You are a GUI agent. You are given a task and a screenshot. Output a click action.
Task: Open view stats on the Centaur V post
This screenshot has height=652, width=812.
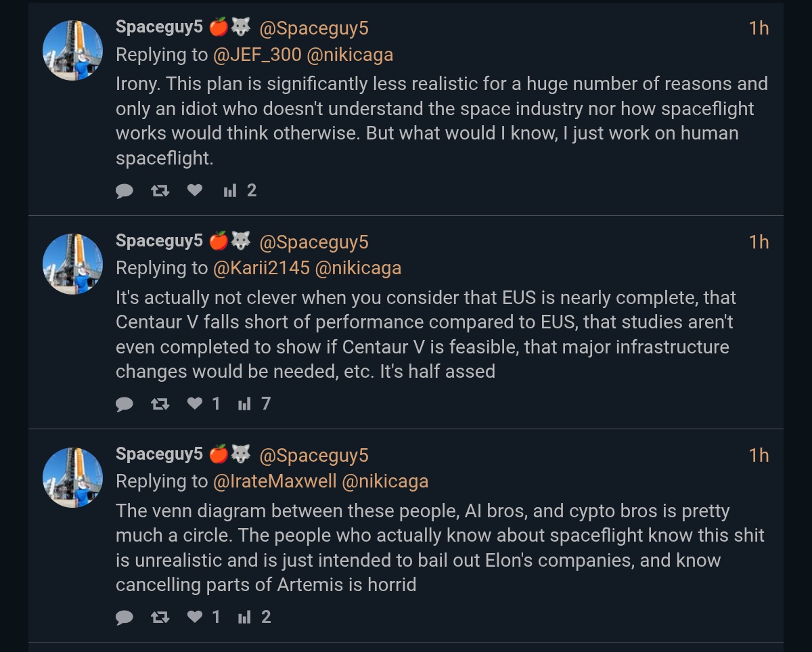click(x=244, y=404)
